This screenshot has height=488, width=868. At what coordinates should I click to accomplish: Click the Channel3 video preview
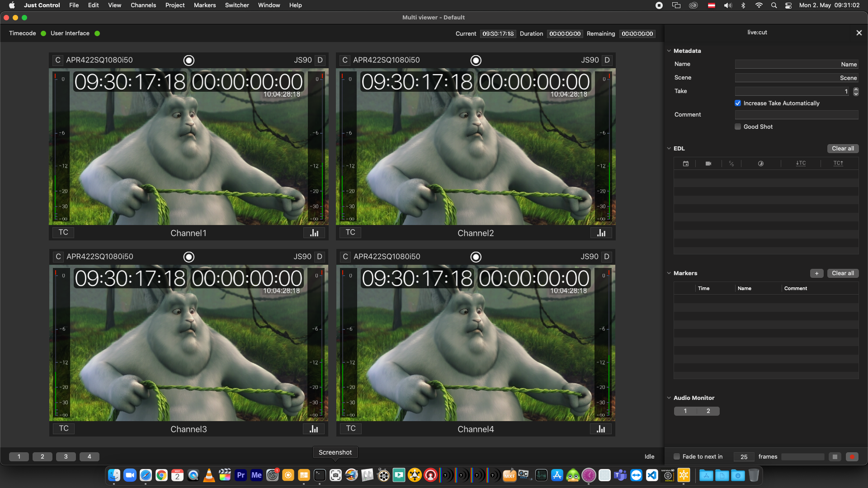[x=189, y=343]
